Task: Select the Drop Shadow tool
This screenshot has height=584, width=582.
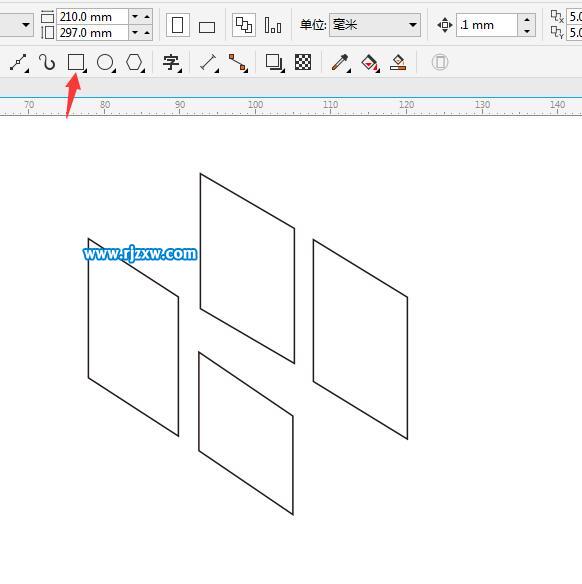Action: click(274, 62)
